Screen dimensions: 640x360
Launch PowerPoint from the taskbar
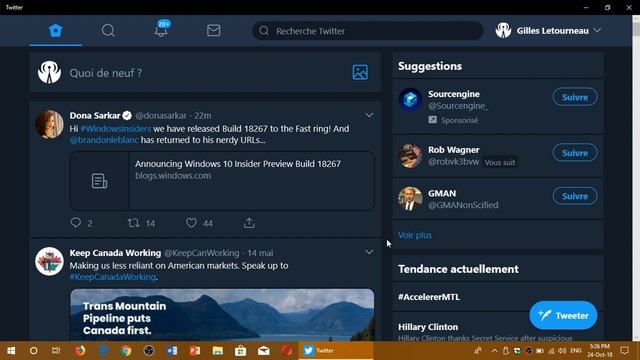click(195, 351)
